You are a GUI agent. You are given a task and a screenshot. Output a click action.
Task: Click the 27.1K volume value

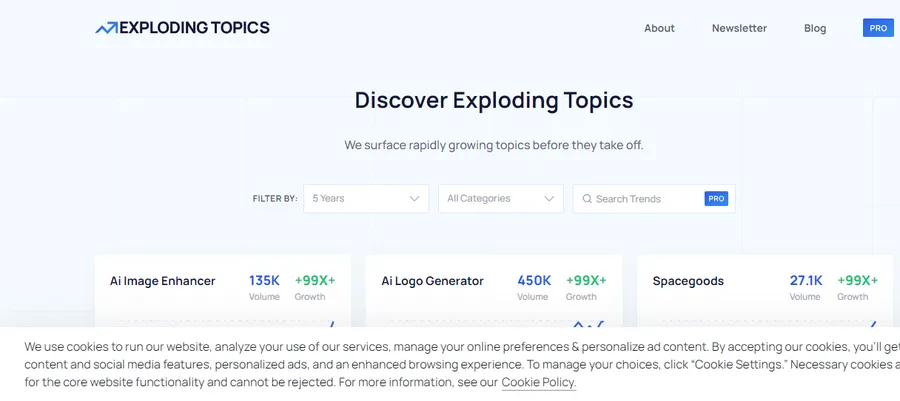point(806,281)
